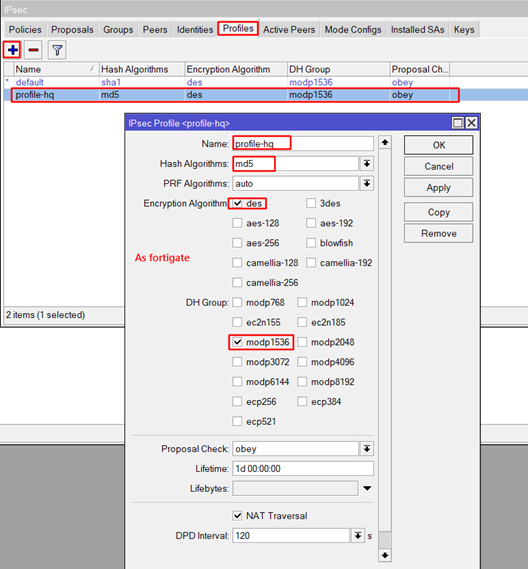Go to Identities tab
Image resolution: width=528 pixels, height=569 pixels.
[195, 29]
